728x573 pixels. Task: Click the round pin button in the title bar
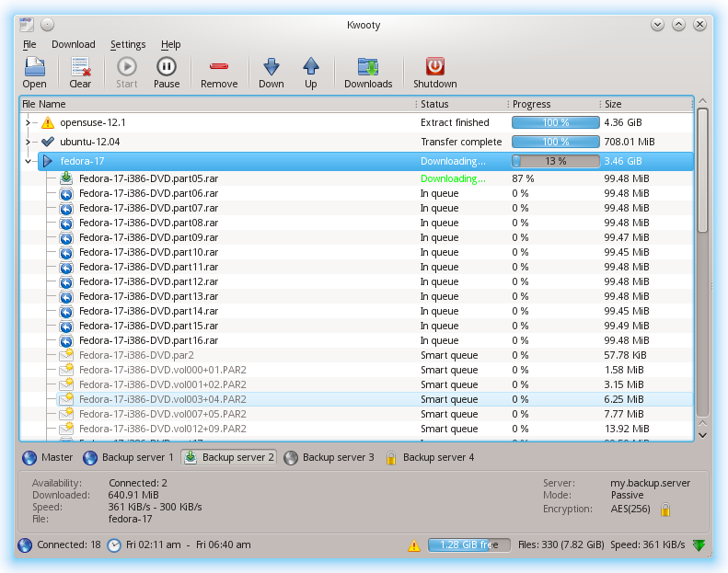(x=47, y=24)
